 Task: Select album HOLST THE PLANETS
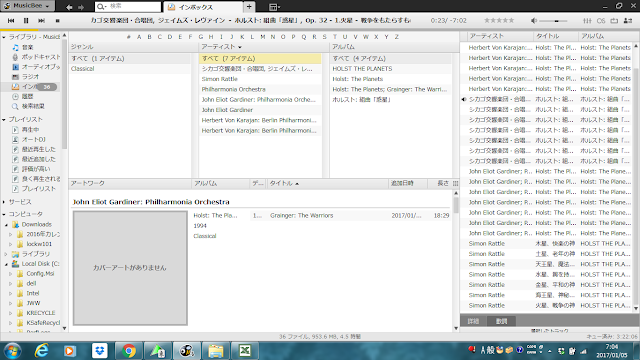pos(391,69)
